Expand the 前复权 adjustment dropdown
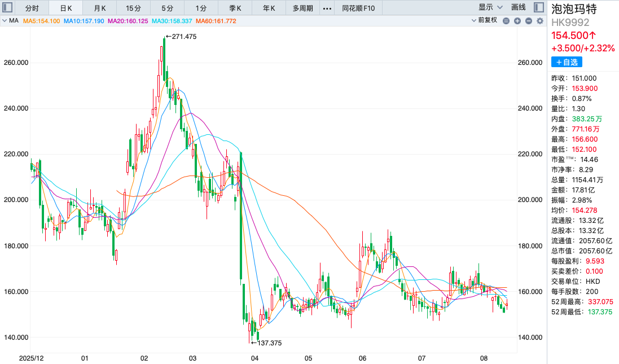The height and width of the screenshot is (364, 619). (484, 20)
